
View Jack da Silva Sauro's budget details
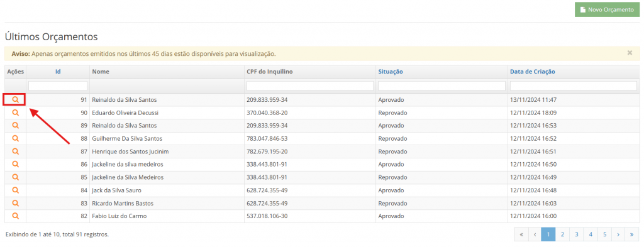15,190
